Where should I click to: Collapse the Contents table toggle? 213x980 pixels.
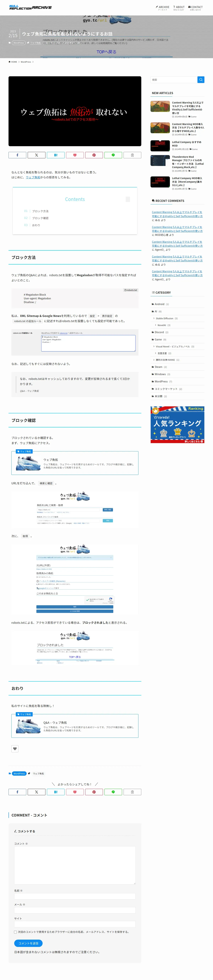coord(128,199)
